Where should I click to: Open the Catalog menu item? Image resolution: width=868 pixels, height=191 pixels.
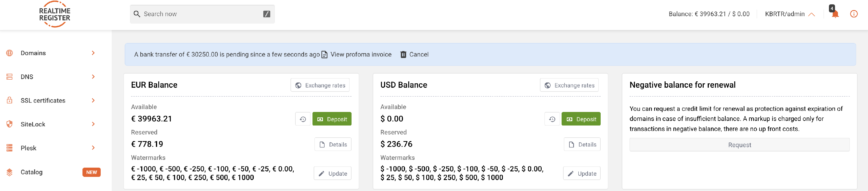(32, 172)
